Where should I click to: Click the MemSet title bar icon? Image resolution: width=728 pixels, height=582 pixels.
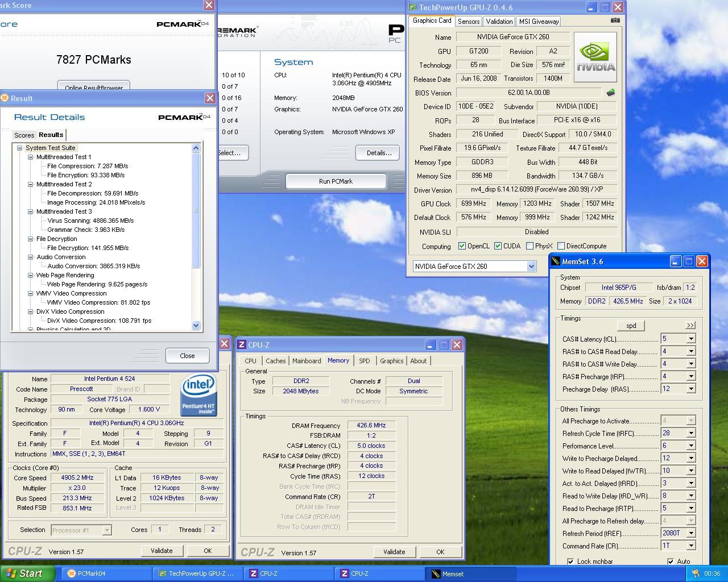coord(556,261)
